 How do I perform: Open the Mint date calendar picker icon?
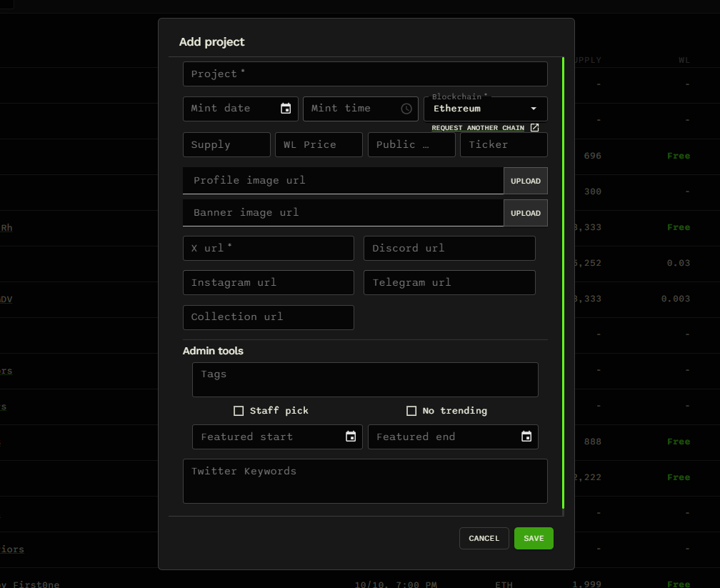pos(286,109)
